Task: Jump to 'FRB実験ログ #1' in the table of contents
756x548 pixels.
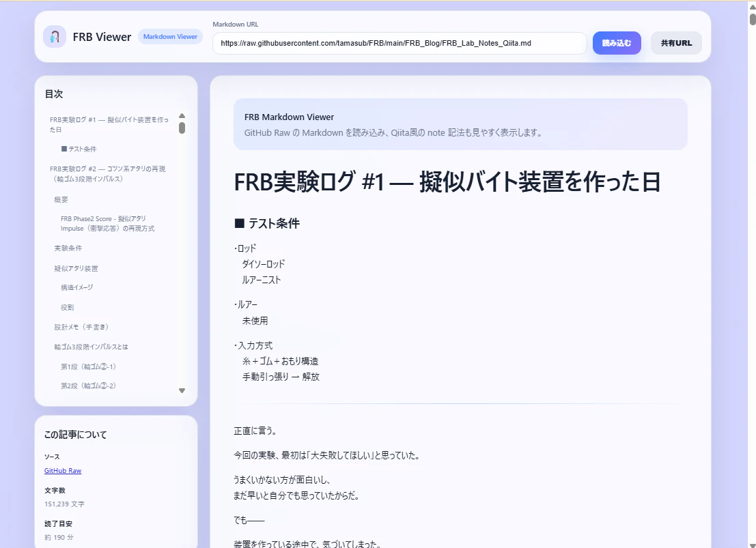Action: (x=109, y=124)
